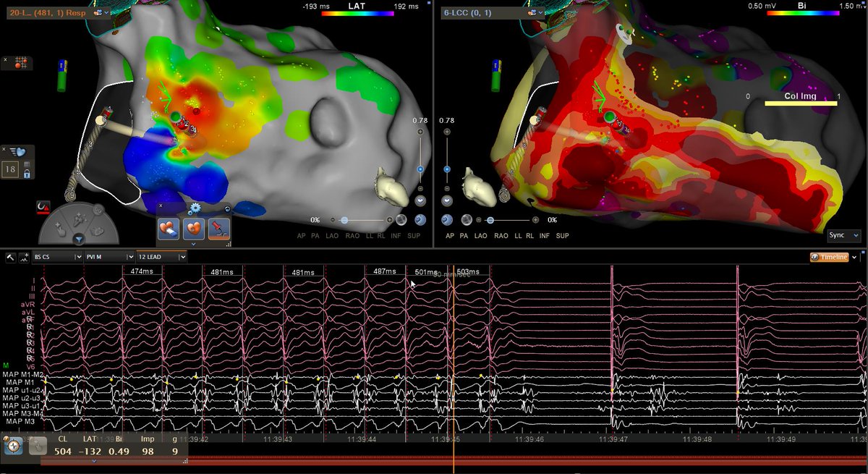This screenshot has width=868, height=474.
Task: Click the add waveform icon in the ECG toolbar
Action: pos(24,257)
